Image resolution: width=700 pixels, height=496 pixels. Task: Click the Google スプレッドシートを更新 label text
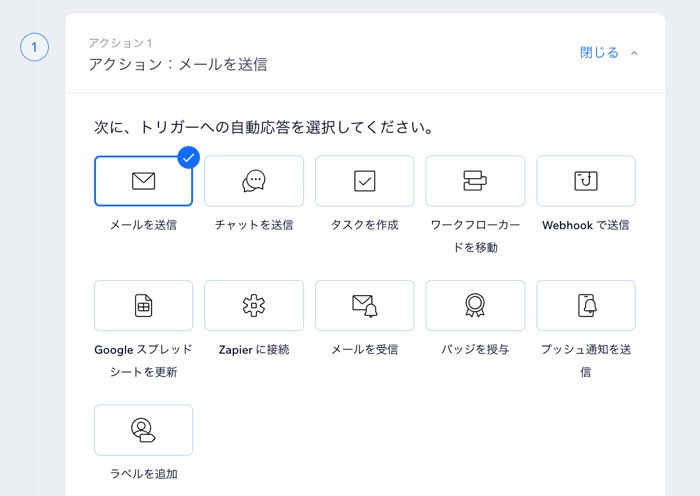tap(143, 360)
